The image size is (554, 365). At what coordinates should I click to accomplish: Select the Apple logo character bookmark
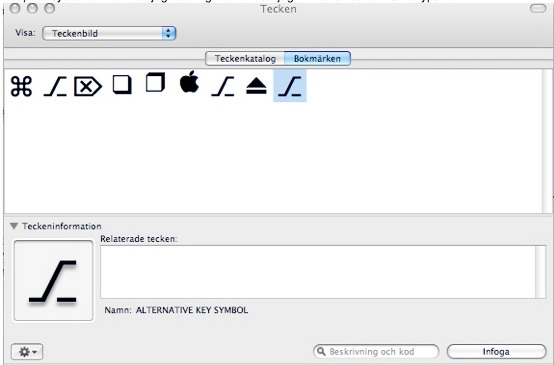(x=189, y=82)
